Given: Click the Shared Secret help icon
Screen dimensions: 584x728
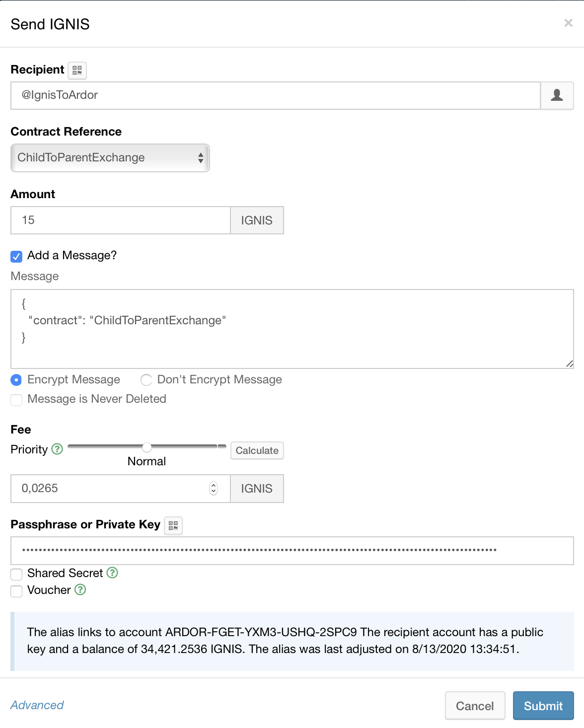Looking at the screenshot, I should (112, 573).
